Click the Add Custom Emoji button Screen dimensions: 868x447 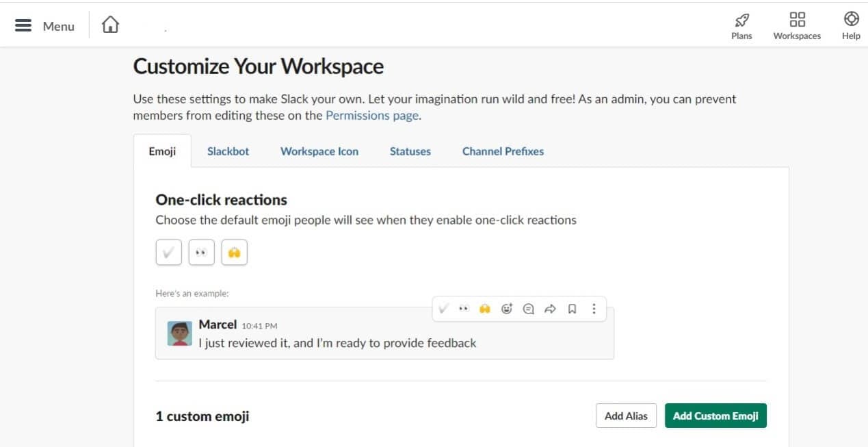[x=715, y=416]
